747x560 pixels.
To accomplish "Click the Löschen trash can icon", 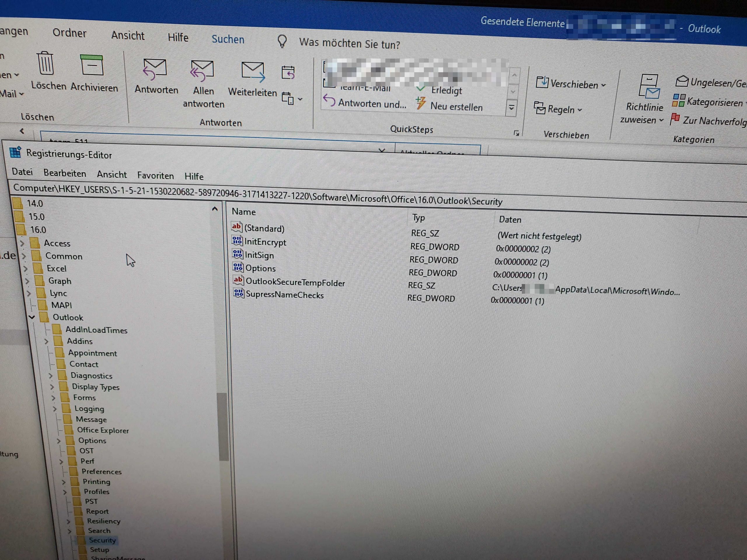I will 46,64.
